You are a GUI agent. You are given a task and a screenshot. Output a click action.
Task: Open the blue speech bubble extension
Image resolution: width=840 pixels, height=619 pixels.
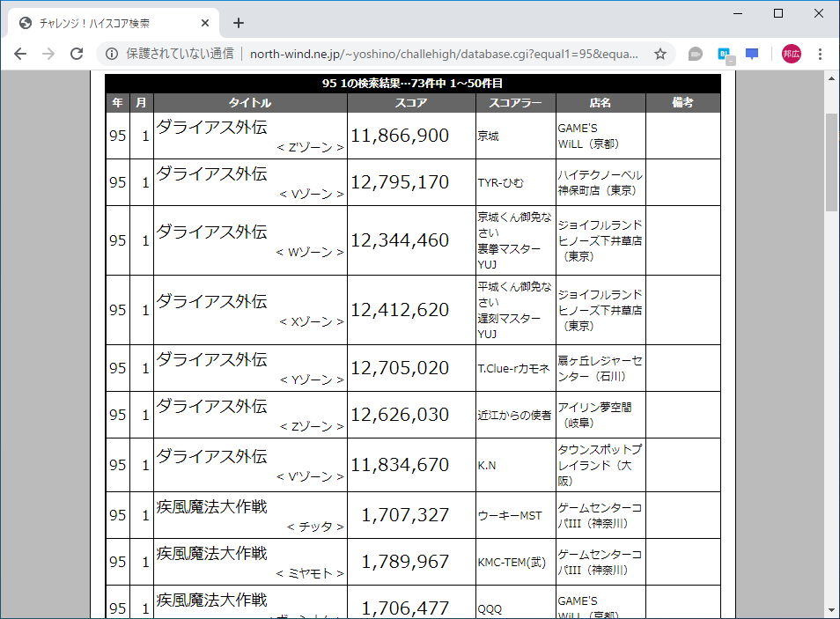tap(751, 54)
